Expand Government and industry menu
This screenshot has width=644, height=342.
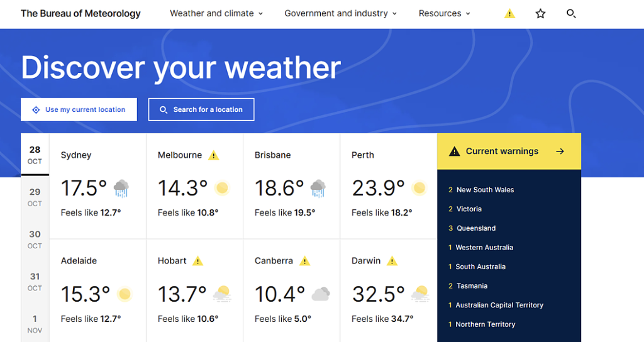[340, 14]
